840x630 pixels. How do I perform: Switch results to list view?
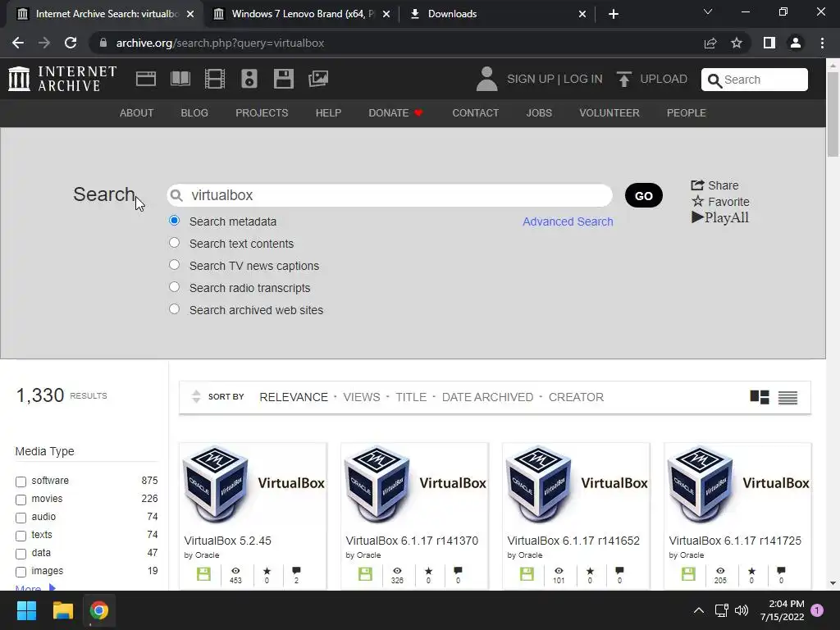pos(787,397)
